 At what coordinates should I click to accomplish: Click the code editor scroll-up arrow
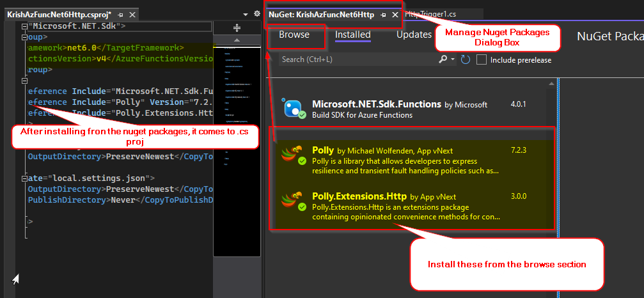click(237, 40)
